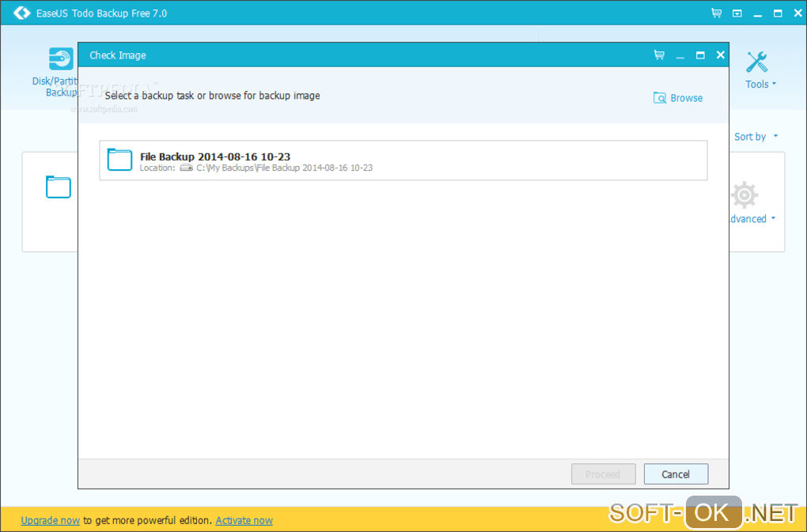Screen dimensions: 807x532
Task: Open the Advanced dropdown in main window
Action: pyautogui.click(x=752, y=219)
